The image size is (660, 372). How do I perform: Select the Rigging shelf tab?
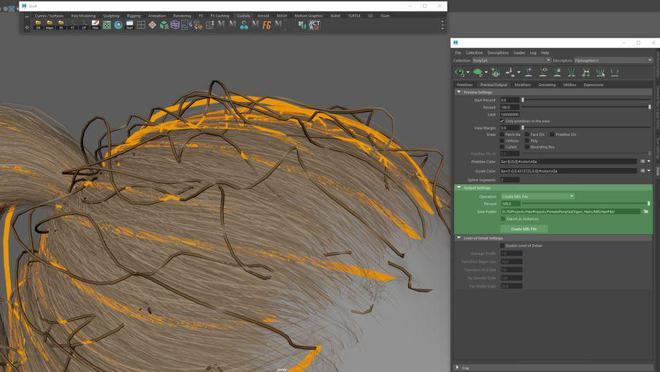click(133, 16)
